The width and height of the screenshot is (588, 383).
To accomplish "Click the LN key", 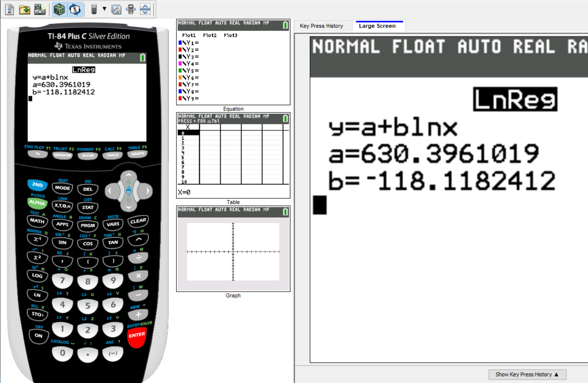I will (37, 295).
